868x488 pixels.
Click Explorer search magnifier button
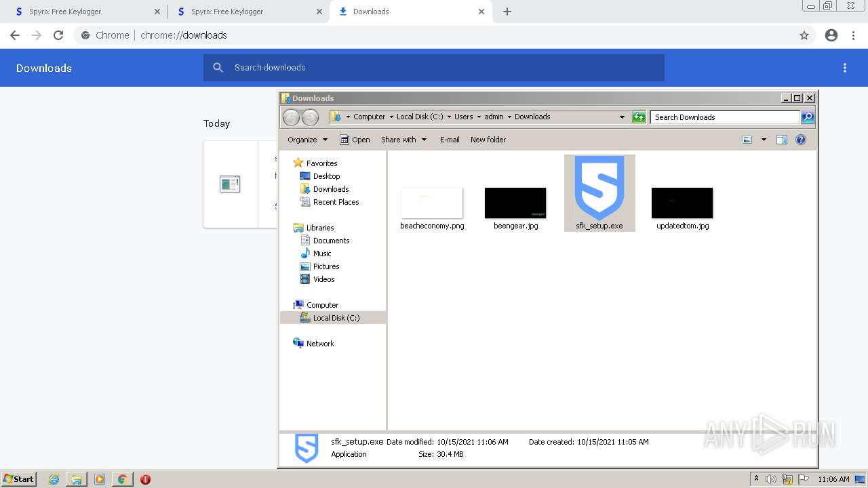[807, 117]
